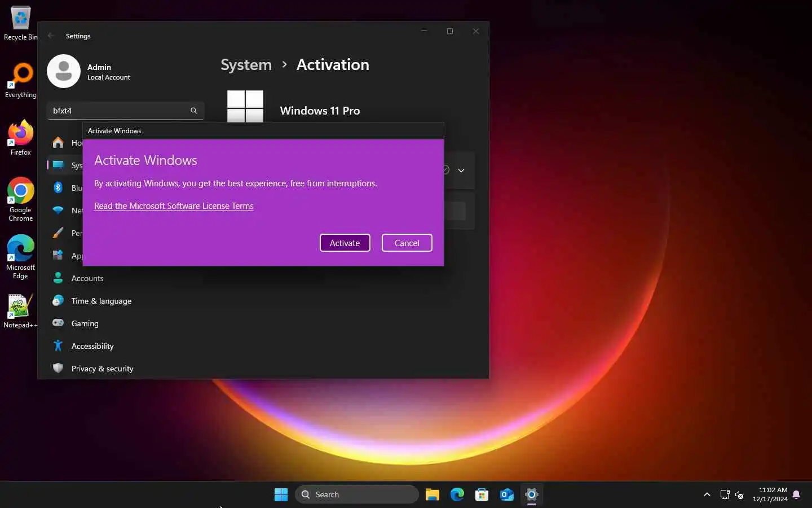Open the notifications bell icon
This screenshot has width=812, height=508.
point(796,494)
